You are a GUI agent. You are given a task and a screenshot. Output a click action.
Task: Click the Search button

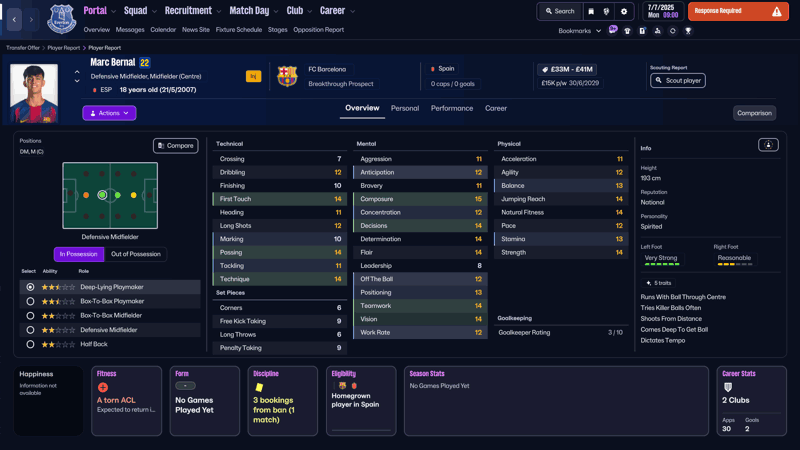pyautogui.click(x=560, y=11)
